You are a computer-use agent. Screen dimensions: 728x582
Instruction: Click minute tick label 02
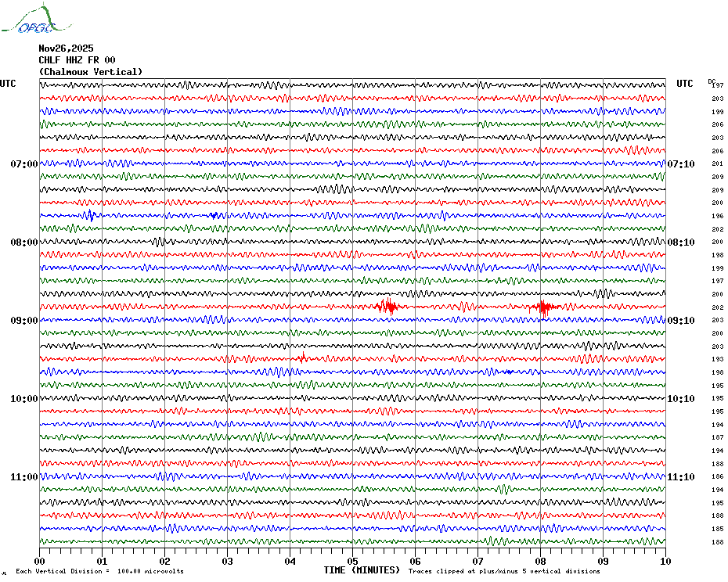coord(165,561)
